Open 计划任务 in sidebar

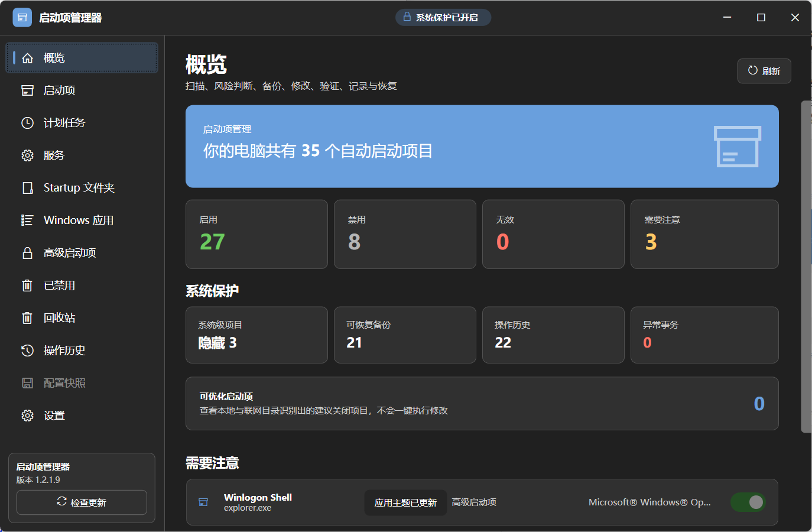82,123
